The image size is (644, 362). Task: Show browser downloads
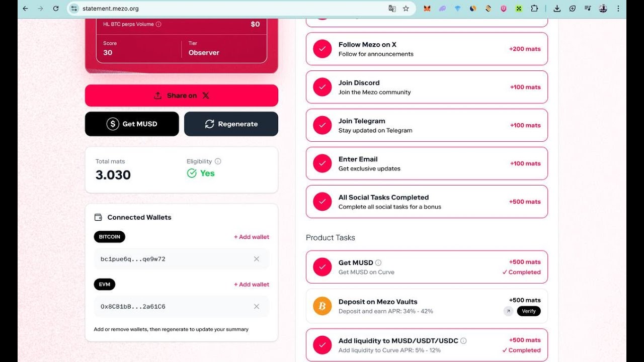557,9
